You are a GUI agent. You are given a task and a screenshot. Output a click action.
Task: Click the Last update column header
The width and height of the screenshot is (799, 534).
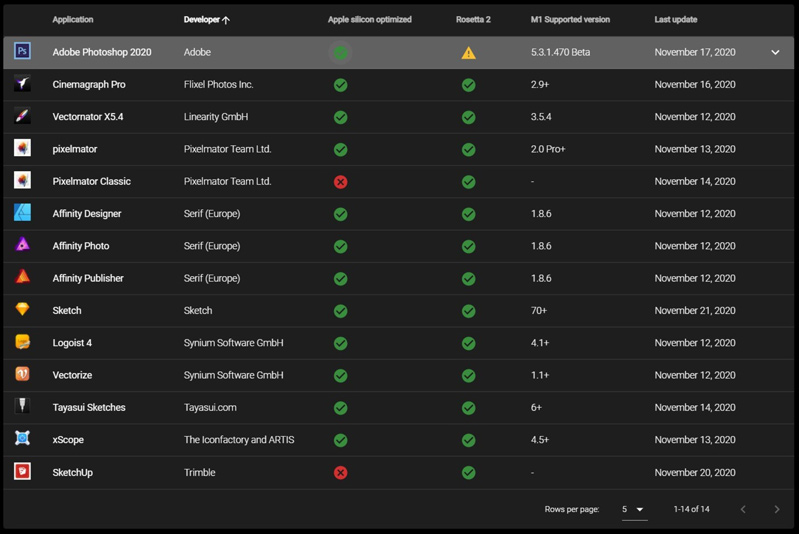coord(676,20)
